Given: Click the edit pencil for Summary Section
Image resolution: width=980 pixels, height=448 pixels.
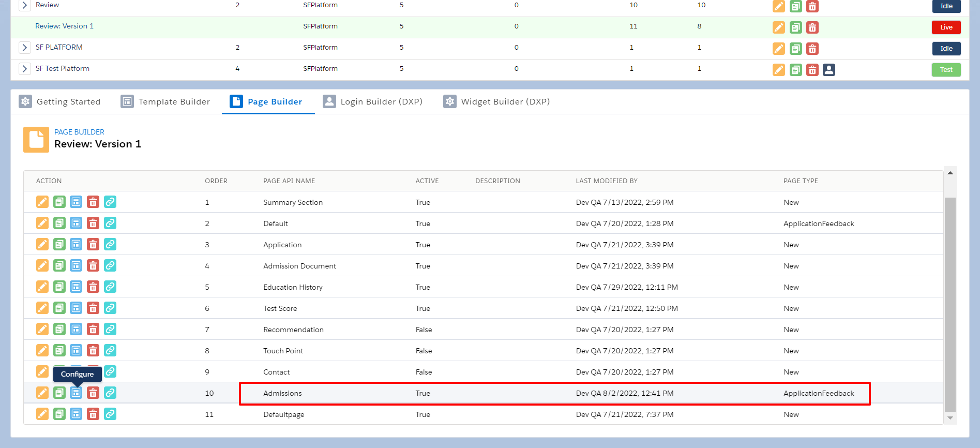Looking at the screenshot, I should (x=42, y=202).
